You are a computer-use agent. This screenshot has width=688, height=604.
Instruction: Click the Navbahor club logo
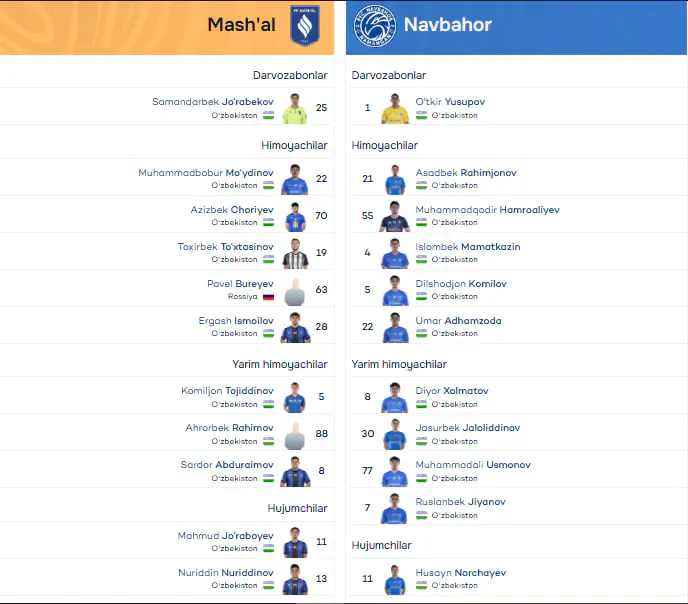click(375, 26)
